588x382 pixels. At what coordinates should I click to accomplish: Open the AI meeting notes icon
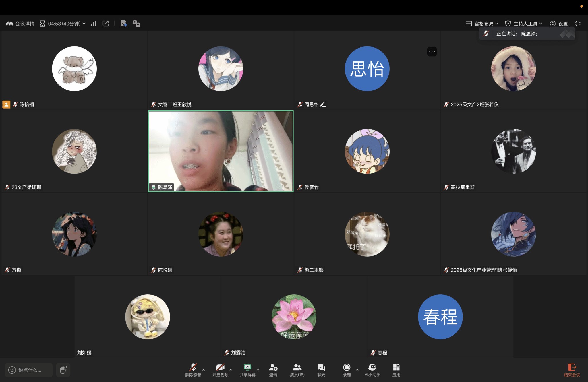124,24
